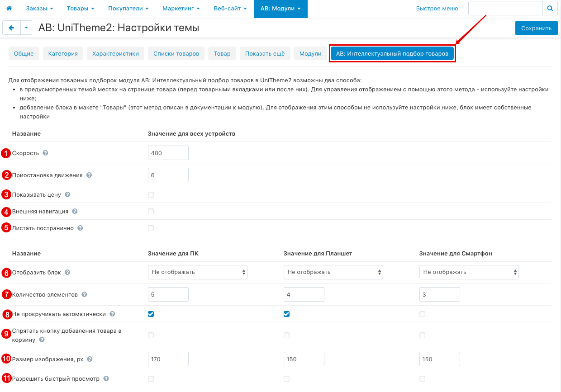Switch to the Списки товаров tab

pos(176,53)
